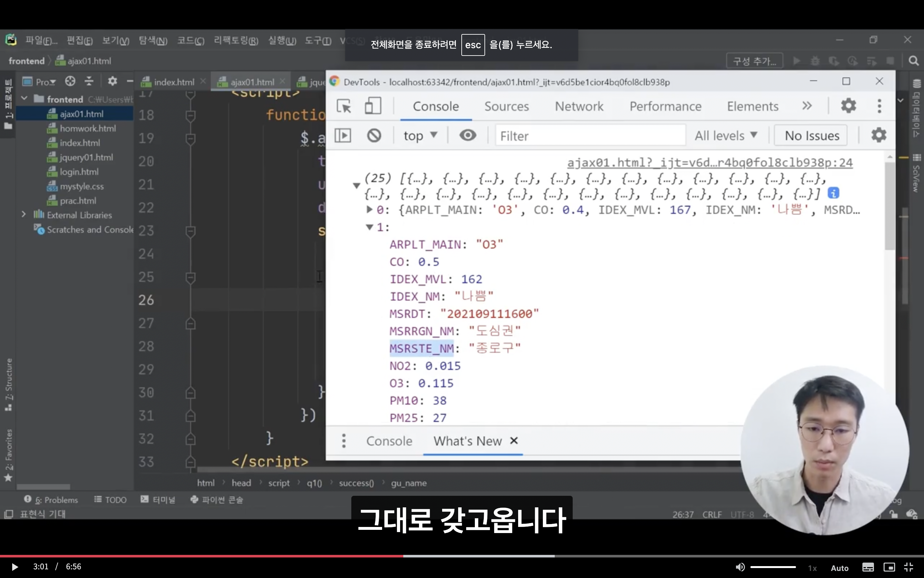Image resolution: width=924 pixels, height=578 pixels.
Task: Select mystyle.css in the project tree
Action: (81, 186)
